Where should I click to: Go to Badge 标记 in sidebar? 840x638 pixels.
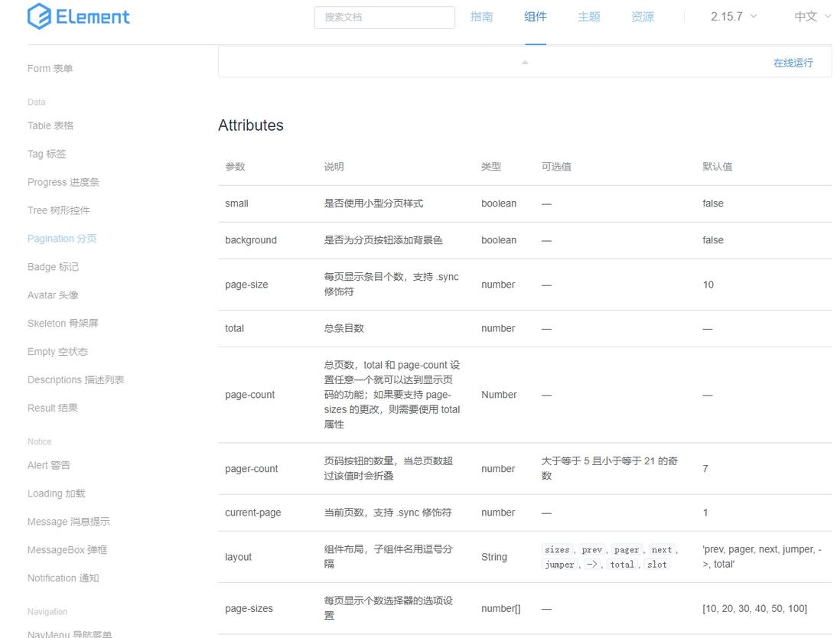point(53,267)
